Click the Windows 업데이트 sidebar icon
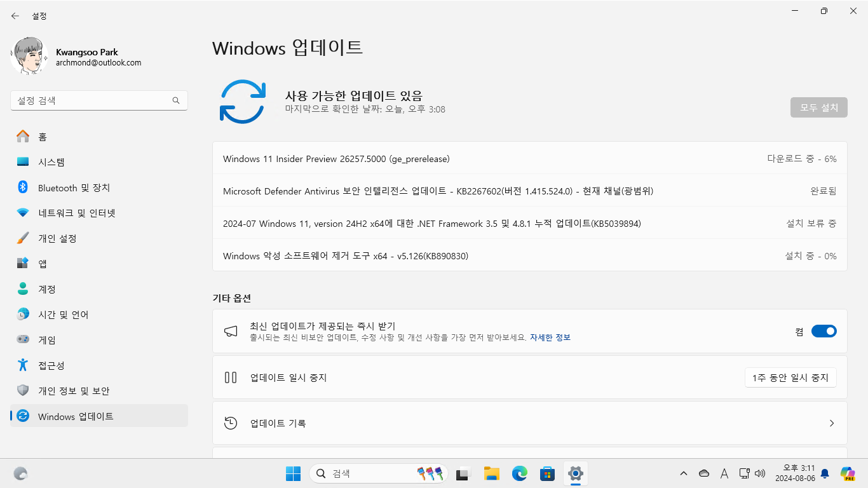This screenshot has width=868, height=488. (23, 416)
